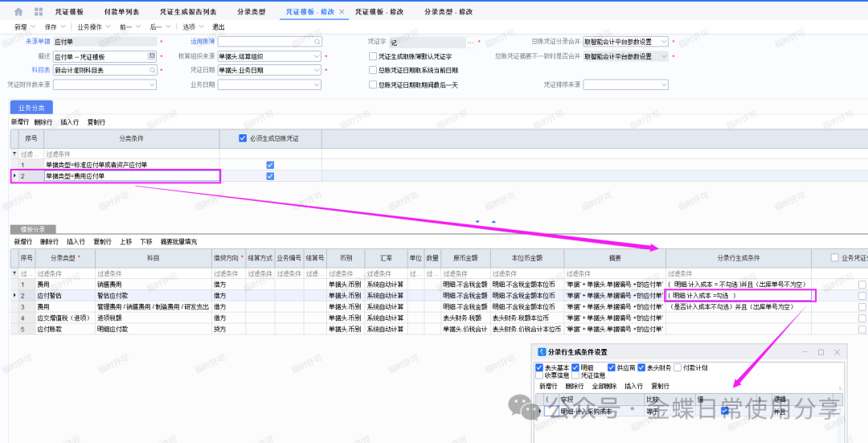Viewport: 868px width, 443px height.
Task: Click the multilingual icon in 描述 field
Action: click(151, 56)
